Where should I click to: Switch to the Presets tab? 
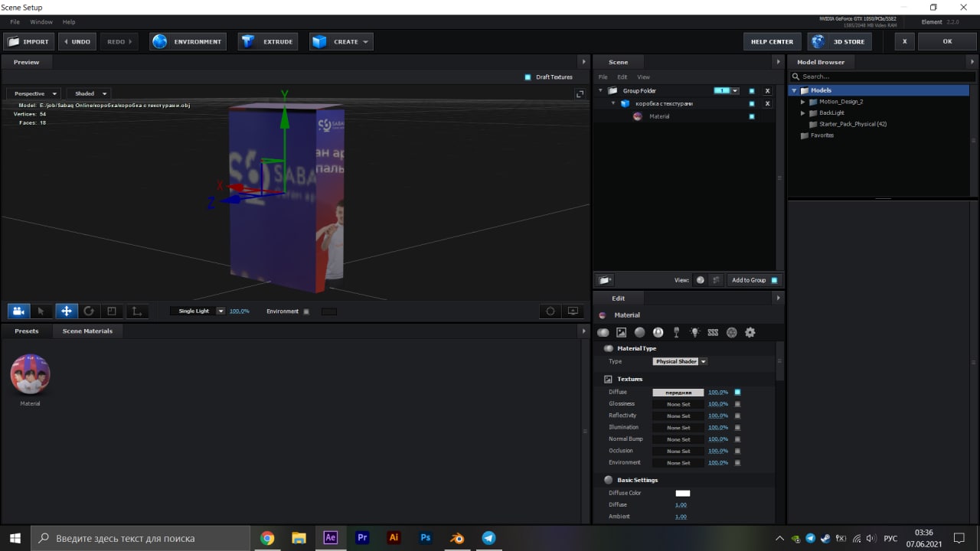27,331
